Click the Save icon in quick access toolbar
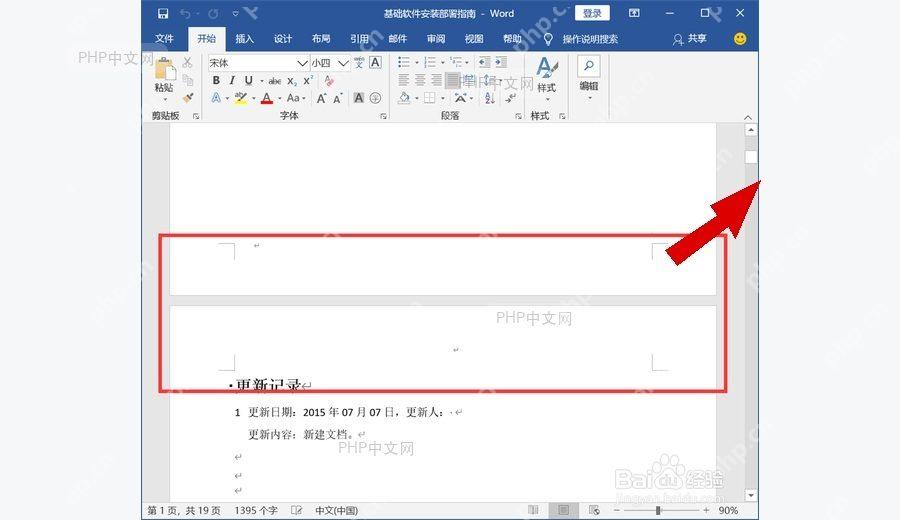 tap(163, 13)
